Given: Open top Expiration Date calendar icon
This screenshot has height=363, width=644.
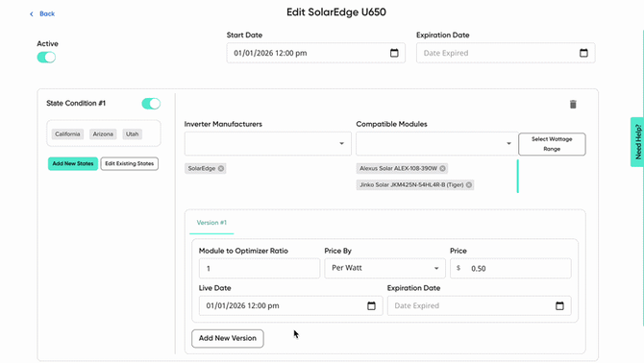Looking at the screenshot, I should click(x=583, y=53).
